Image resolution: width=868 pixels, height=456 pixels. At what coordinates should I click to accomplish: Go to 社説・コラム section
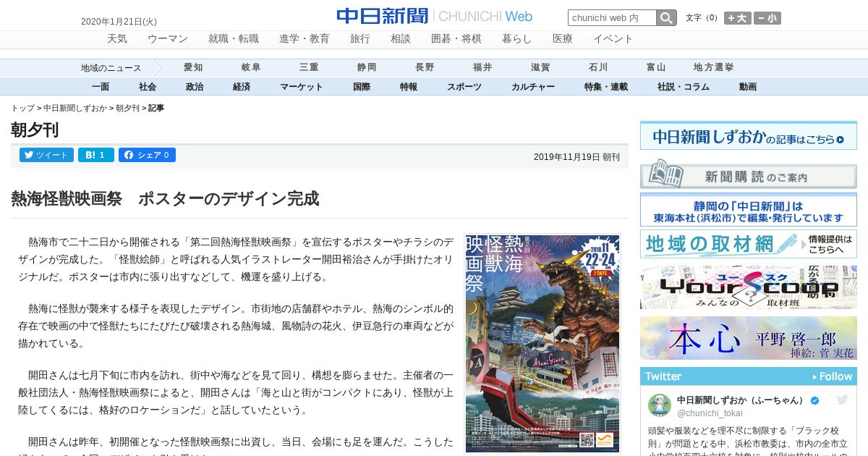pos(684,87)
